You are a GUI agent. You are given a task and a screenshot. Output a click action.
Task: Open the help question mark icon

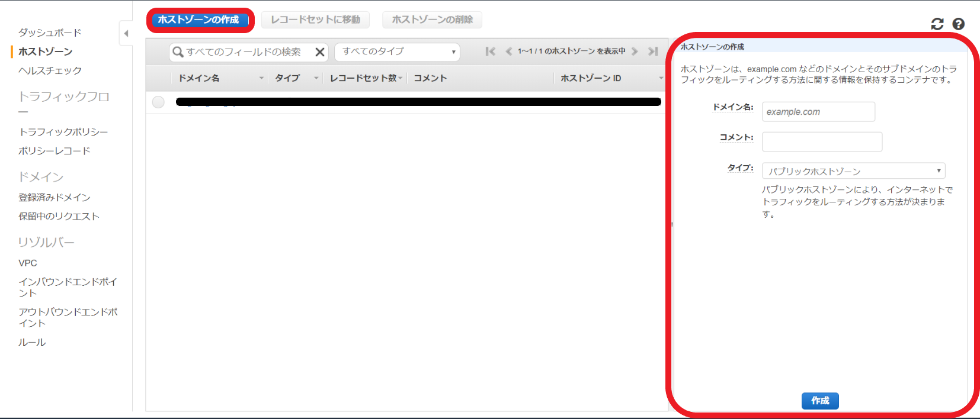[x=958, y=24]
